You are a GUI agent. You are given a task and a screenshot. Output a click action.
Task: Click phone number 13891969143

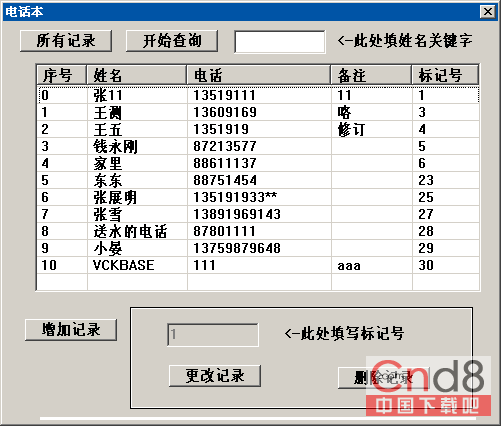click(x=237, y=214)
